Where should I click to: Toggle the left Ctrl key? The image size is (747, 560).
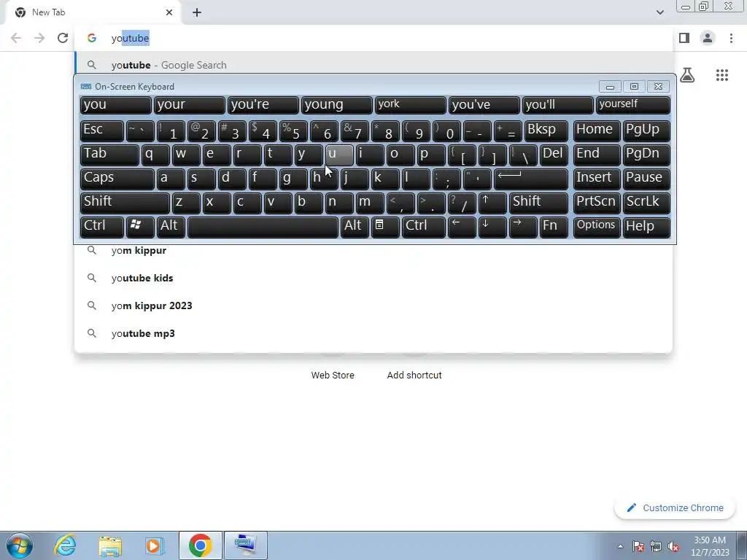pyautogui.click(x=102, y=227)
